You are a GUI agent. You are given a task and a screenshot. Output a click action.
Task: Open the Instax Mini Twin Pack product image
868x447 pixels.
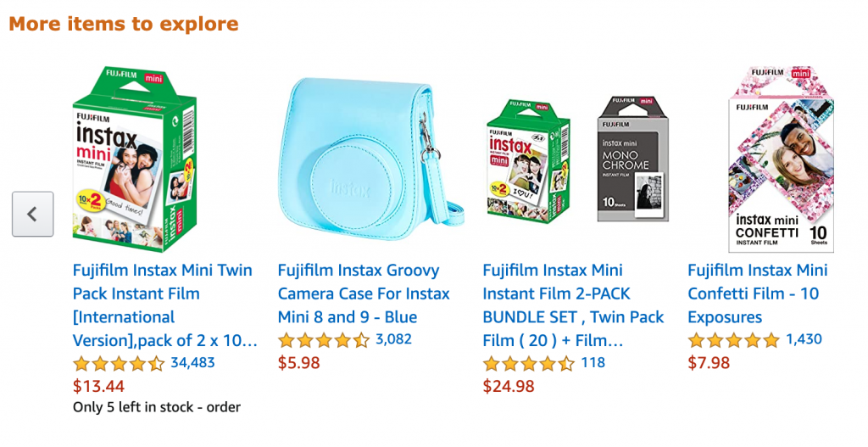tap(135, 159)
